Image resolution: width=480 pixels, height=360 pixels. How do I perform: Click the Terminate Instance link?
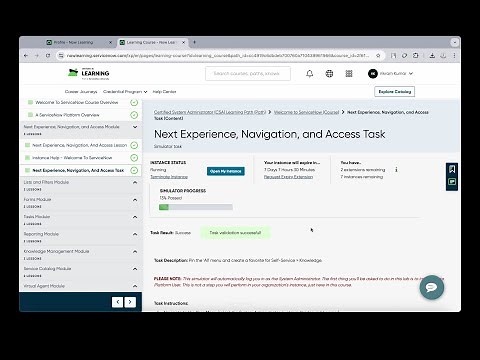coord(169,177)
